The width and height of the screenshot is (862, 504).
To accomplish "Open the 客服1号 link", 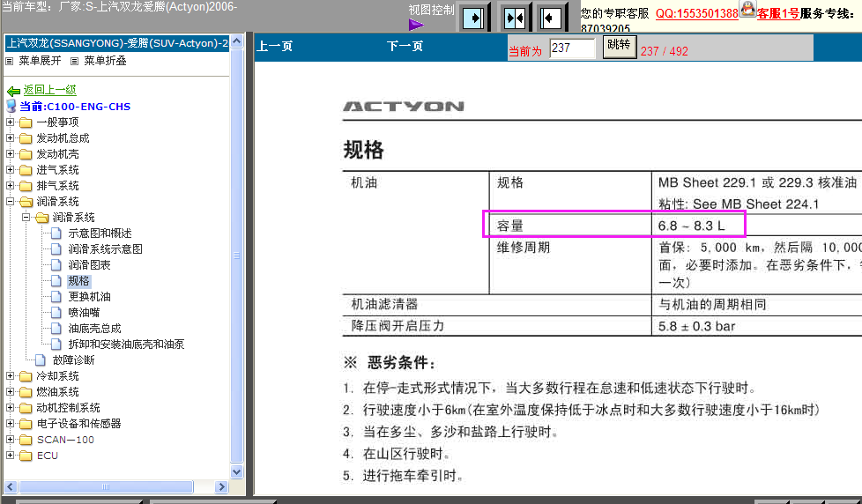I will pos(778,14).
